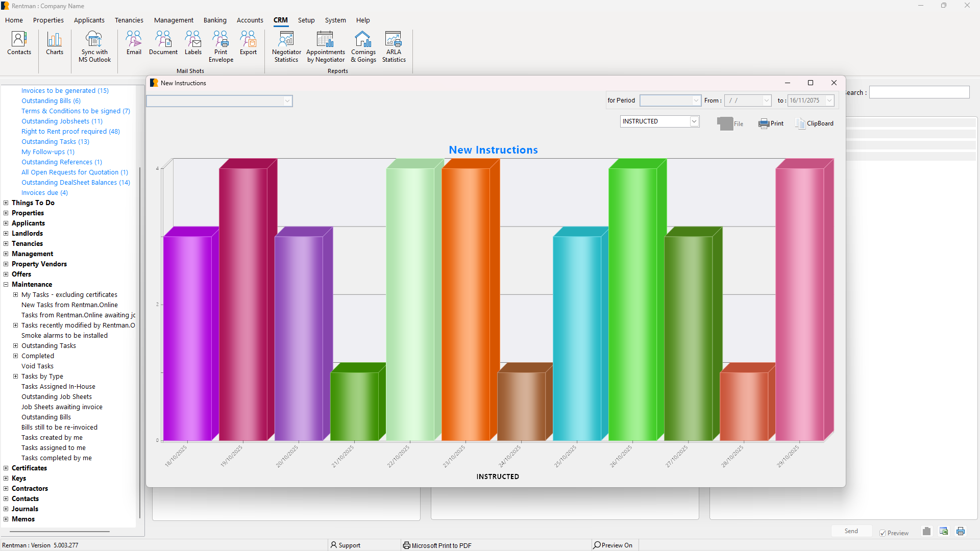
Task: Select the File output option
Action: pyautogui.click(x=730, y=123)
